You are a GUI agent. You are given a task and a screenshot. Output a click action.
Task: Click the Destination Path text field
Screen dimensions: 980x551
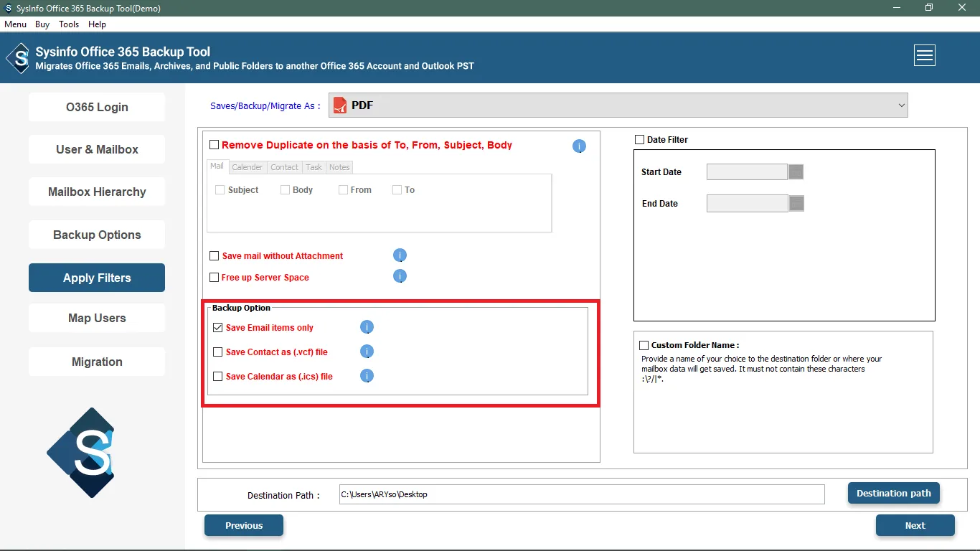(581, 494)
